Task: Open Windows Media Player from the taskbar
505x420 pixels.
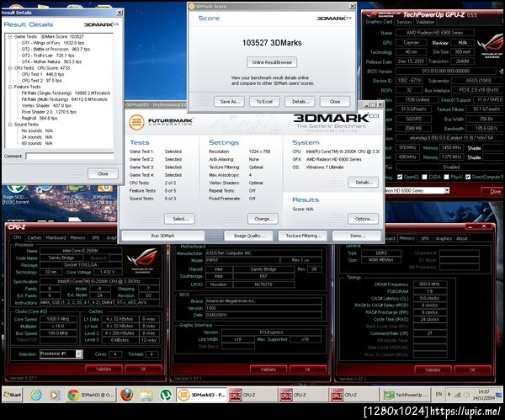Action: coord(55,395)
